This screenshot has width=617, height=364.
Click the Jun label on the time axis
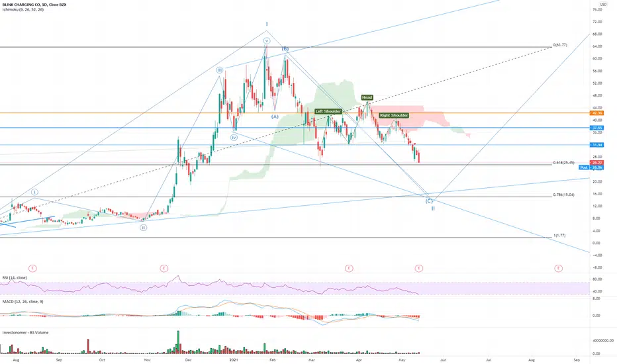[x=443, y=359]
